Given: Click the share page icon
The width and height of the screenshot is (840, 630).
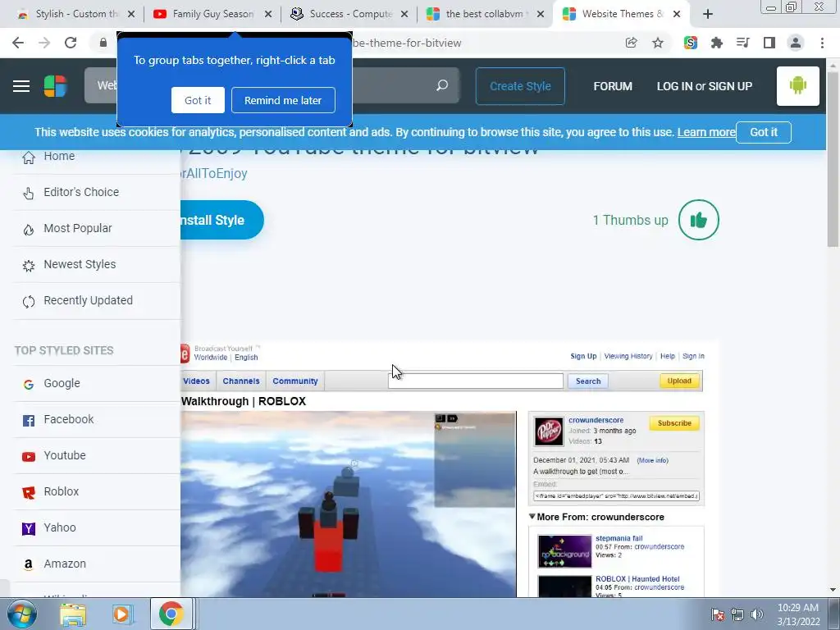Looking at the screenshot, I should pos(631,43).
